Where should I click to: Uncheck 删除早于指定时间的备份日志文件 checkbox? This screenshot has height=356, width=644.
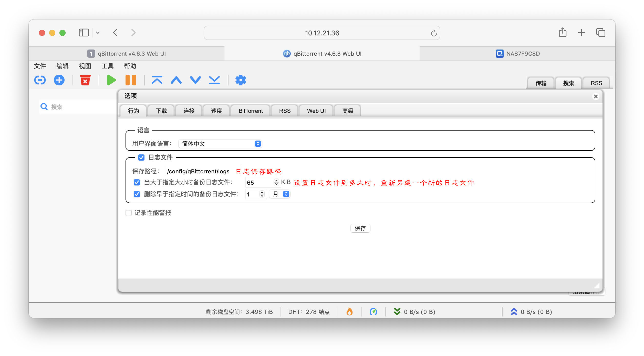[137, 194]
